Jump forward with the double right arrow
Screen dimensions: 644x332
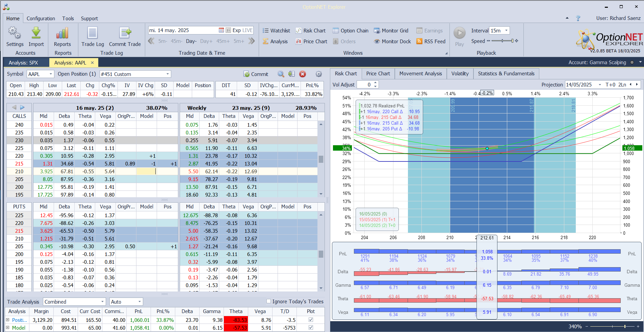251,41
